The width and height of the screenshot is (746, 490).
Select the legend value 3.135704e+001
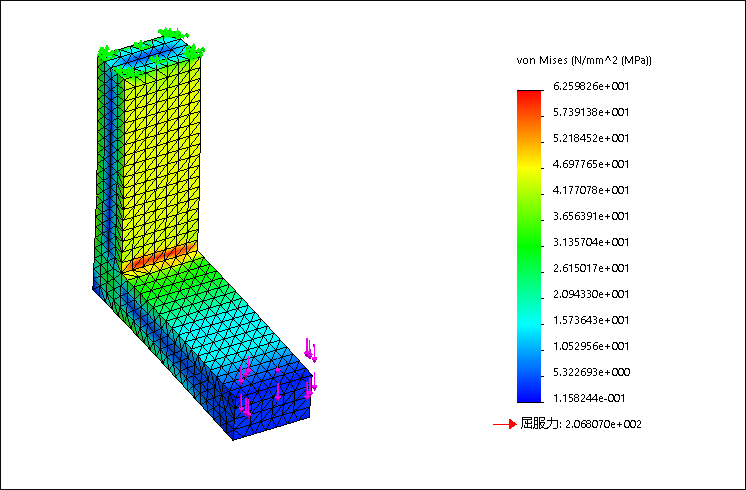(591, 242)
